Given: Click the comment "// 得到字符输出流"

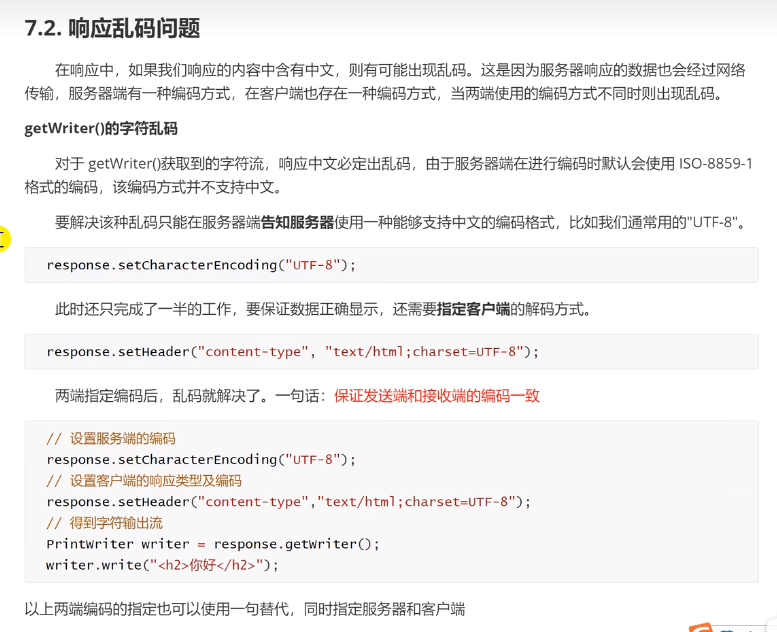Looking at the screenshot, I should click(x=105, y=523).
